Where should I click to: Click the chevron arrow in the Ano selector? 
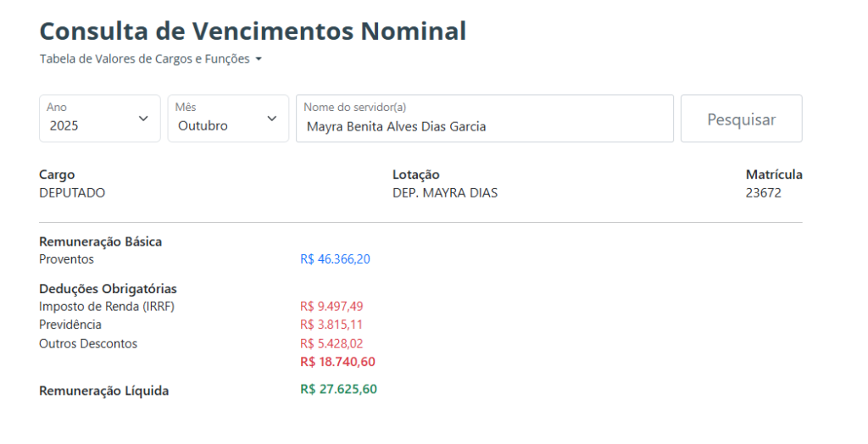(x=143, y=119)
